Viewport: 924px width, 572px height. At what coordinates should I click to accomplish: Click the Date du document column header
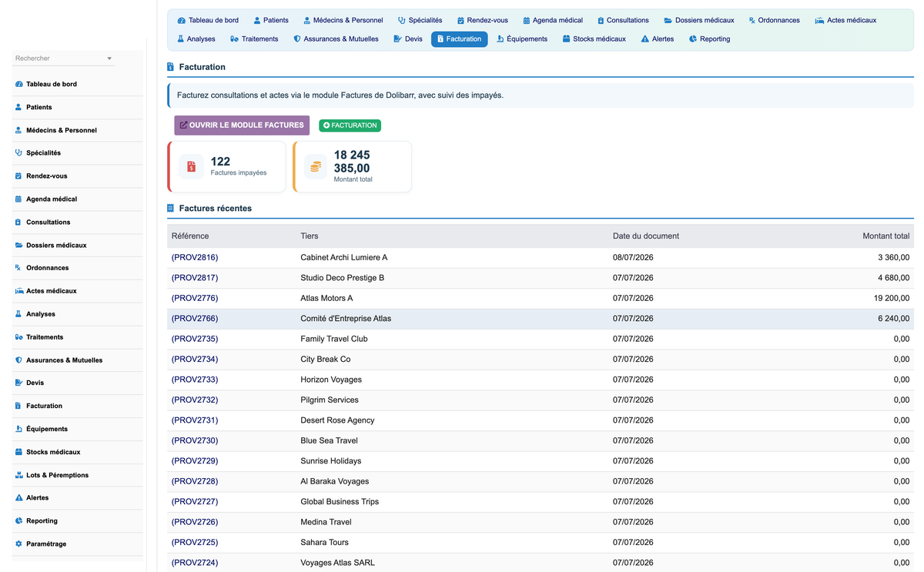pos(646,236)
